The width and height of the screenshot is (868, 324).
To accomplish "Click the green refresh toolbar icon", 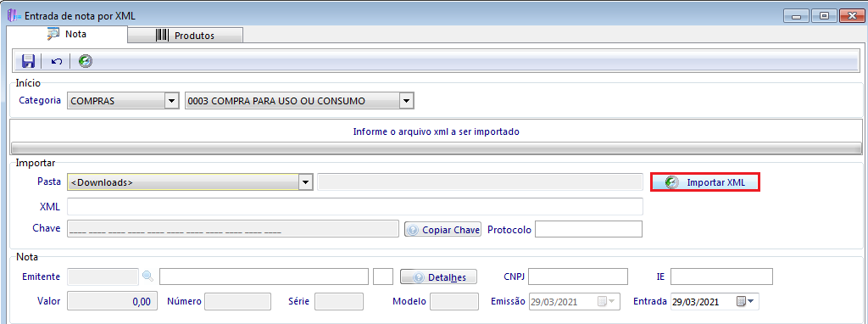I will 86,61.
